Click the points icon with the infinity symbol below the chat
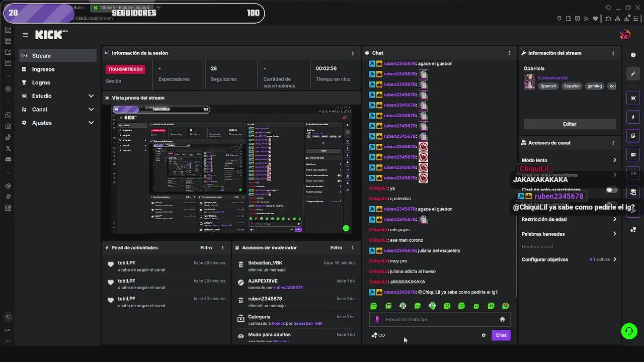644x362 pixels. [378, 335]
